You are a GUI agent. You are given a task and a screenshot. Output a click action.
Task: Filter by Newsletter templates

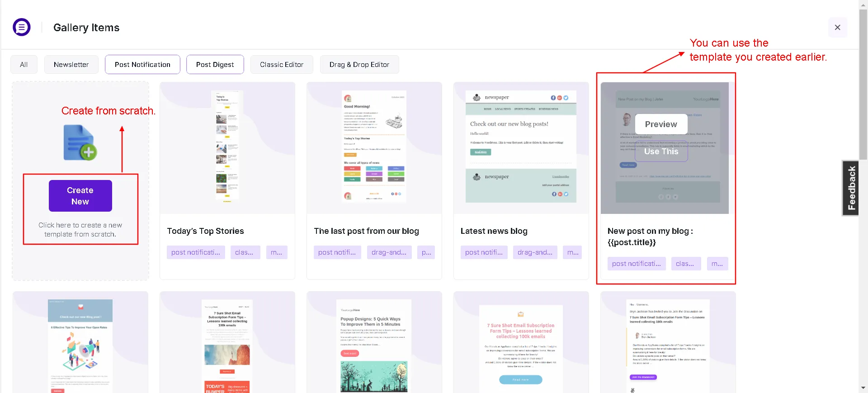click(71, 65)
